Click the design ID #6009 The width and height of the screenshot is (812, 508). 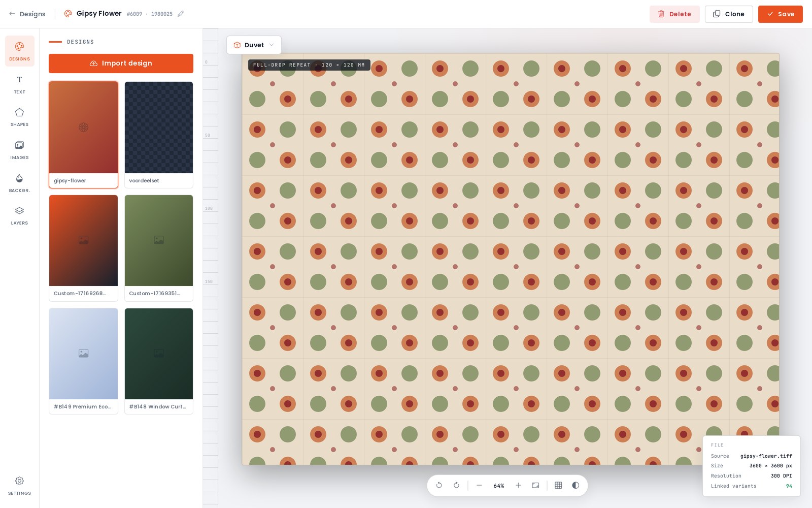[x=134, y=14]
